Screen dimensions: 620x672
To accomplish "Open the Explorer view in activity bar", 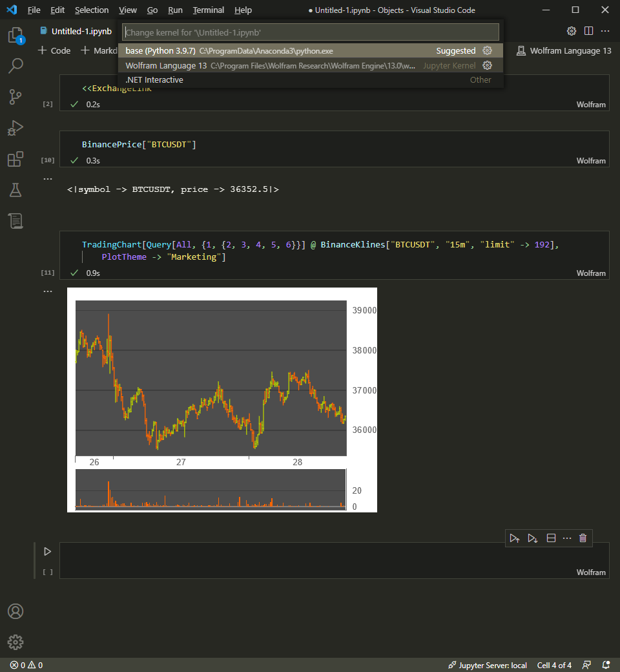I will 16,35.
